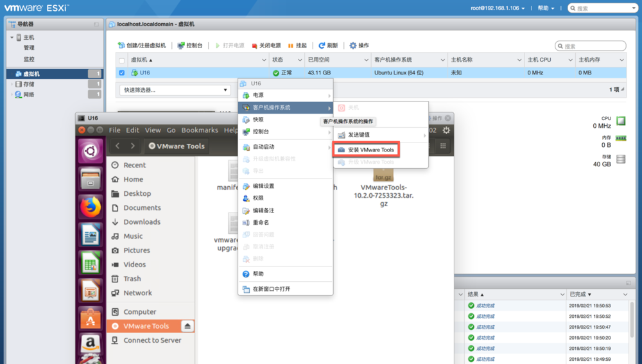Open the Snapshots (快照) menu entry
Screen dimensions: 642x364
pos(286,119)
